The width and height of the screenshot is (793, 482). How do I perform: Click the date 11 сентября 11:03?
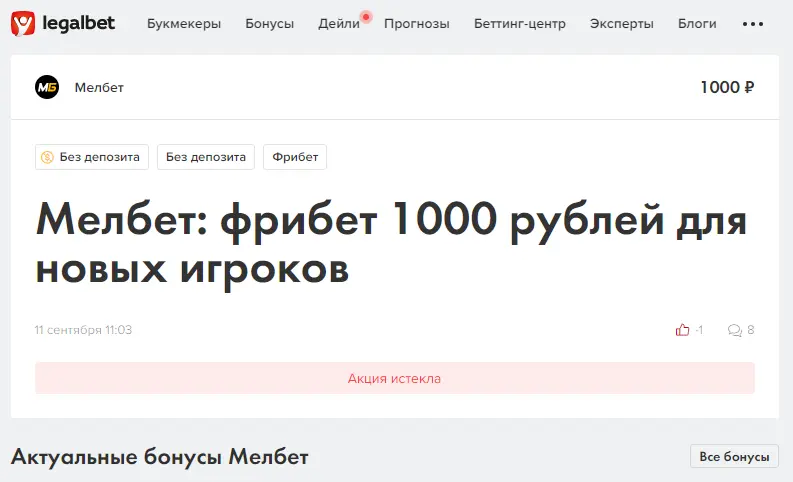click(83, 330)
